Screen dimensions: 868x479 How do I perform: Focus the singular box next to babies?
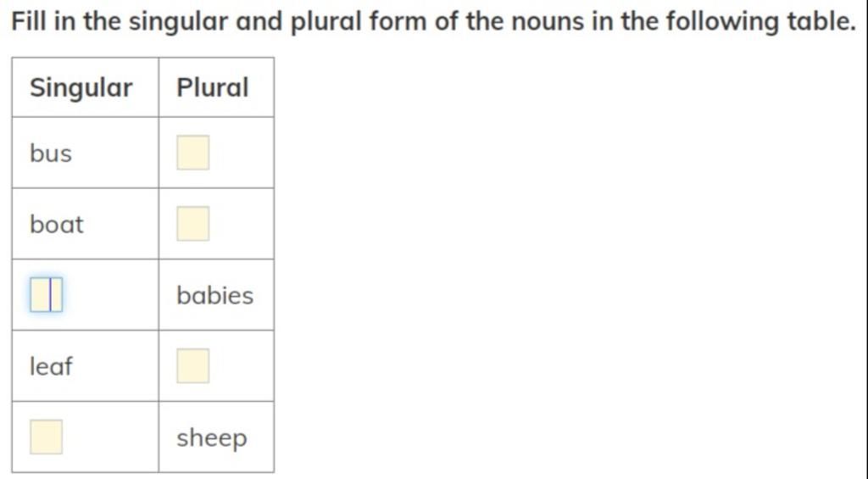[47, 294]
